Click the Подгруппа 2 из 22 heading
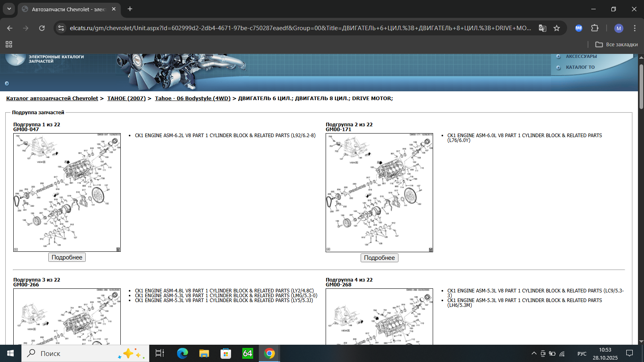The height and width of the screenshot is (362, 644). pyautogui.click(x=349, y=124)
